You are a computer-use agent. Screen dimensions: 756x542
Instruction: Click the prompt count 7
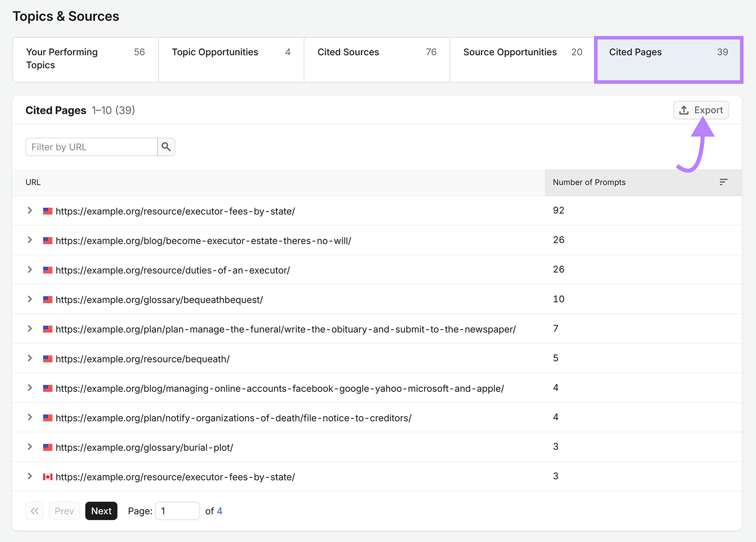click(556, 329)
